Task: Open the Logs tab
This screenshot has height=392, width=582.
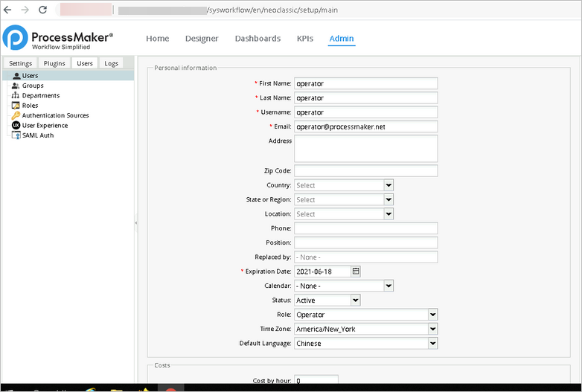Action: [111, 63]
